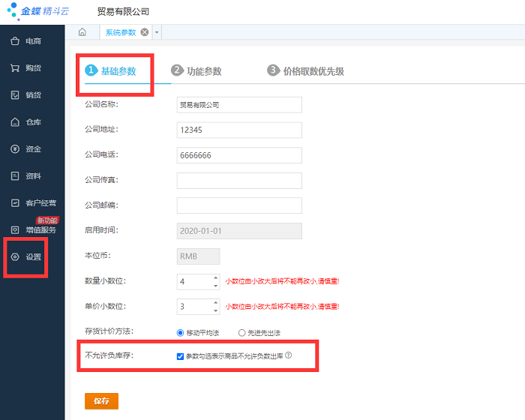Open the 资金 funds icon
The image size is (525, 420).
(x=14, y=149)
